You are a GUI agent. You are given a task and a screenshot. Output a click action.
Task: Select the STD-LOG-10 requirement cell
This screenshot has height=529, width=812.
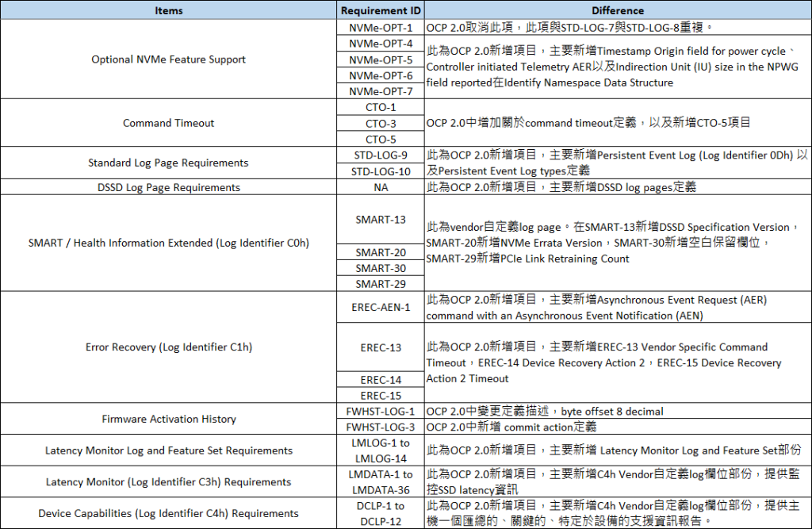click(x=381, y=171)
